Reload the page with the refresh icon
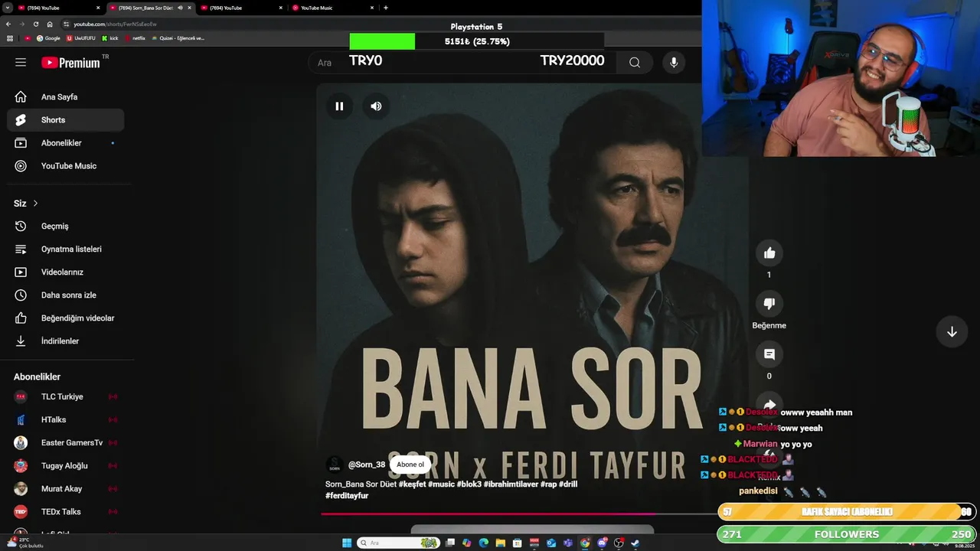Screen dimensions: 980x551 coord(36,24)
